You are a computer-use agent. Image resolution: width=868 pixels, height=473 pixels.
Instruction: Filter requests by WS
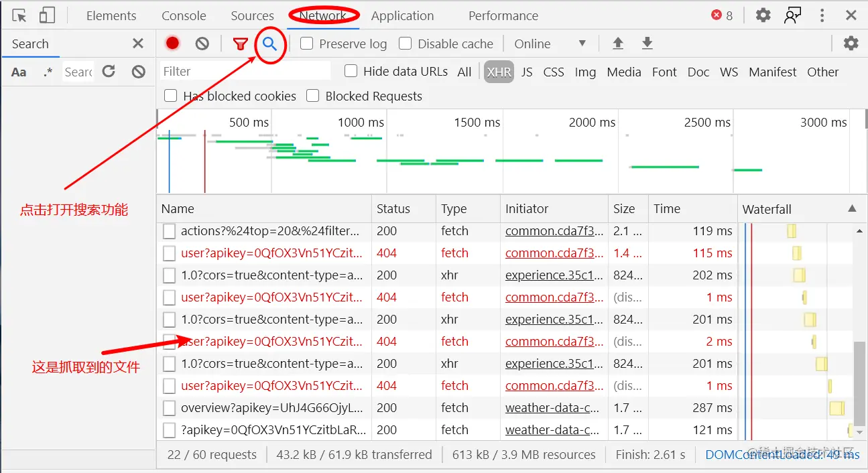tap(729, 72)
